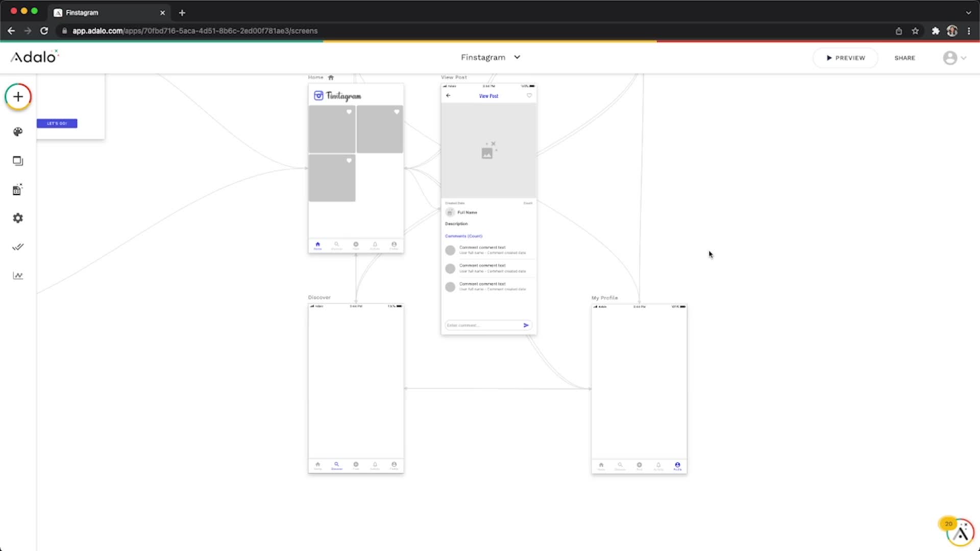Click the PREVIEW button

(x=845, y=58)
